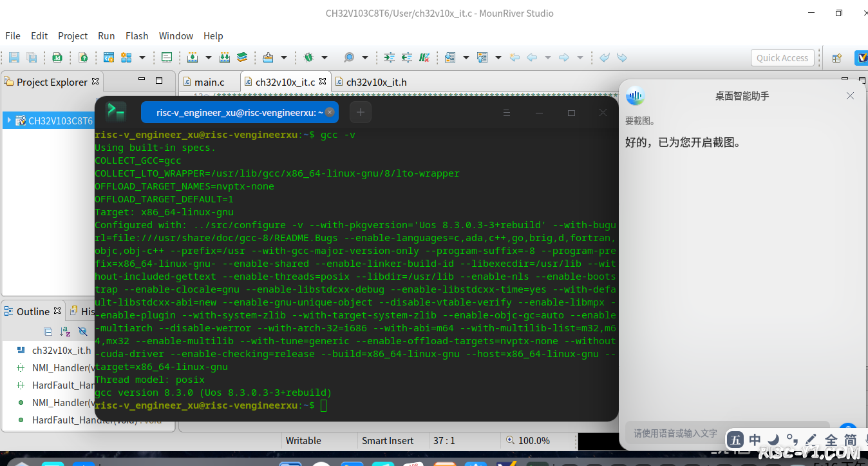Go to last edit location icon

[514, 57]
